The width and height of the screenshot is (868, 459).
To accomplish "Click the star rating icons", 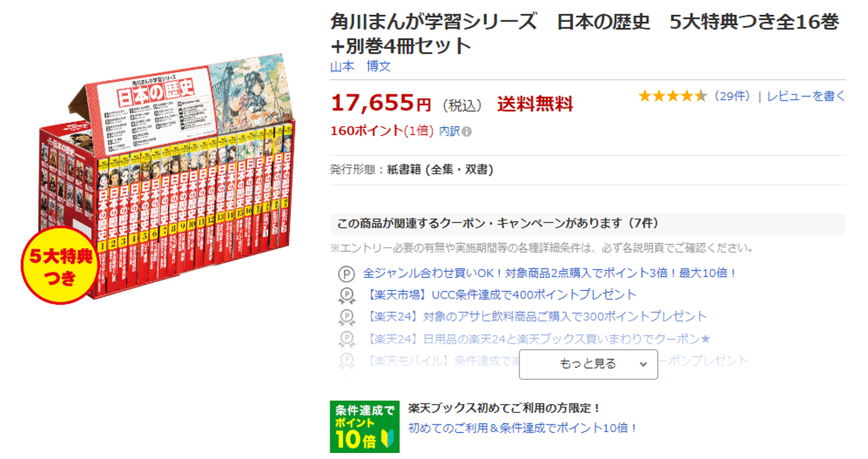I will [x=673, y=96].
